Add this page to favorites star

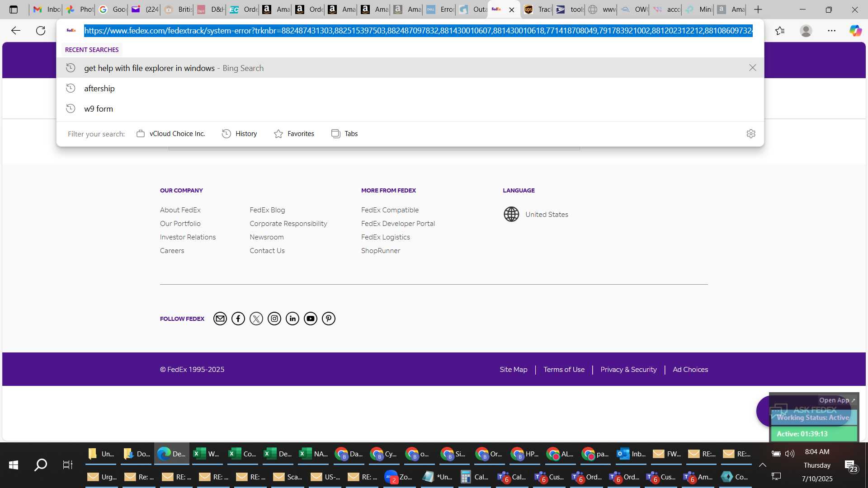tap(780, 31)
